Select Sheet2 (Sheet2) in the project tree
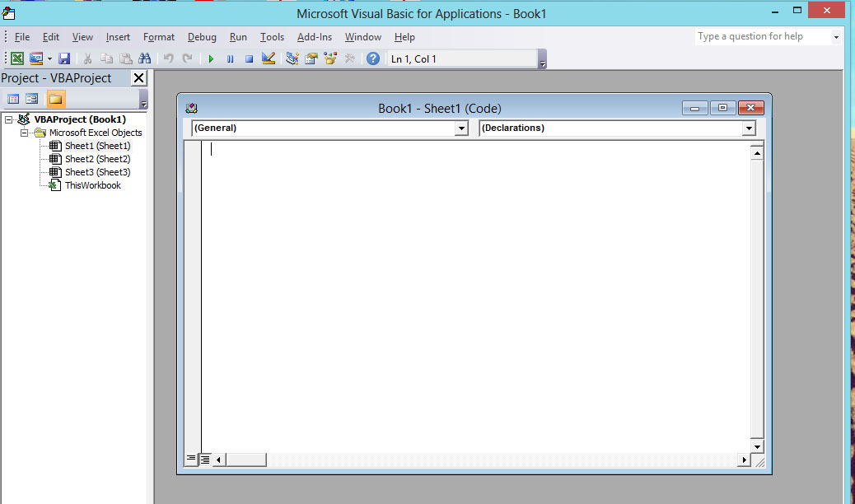This screenshot has width=855, height=504. (x=97, y=159)
